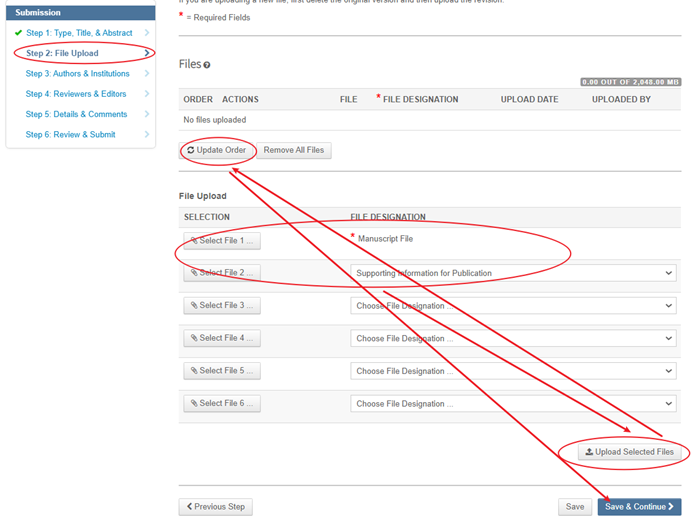
Task: Click the UPLOAD DATE column header
Action: [x=529, y=99]
